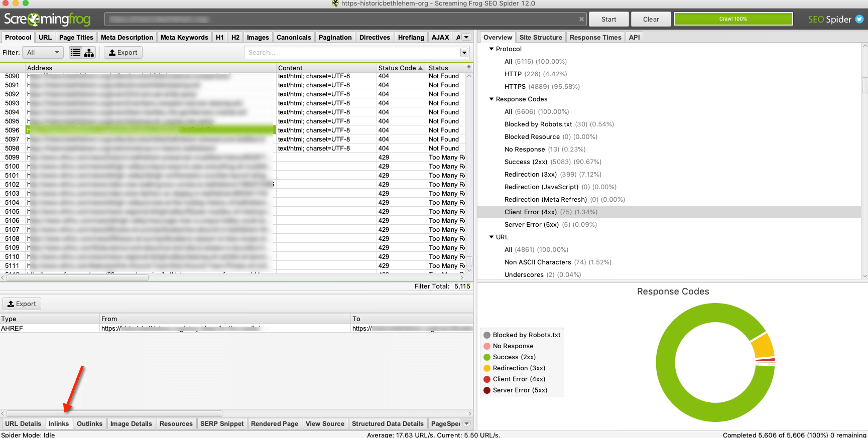
Task: Click the Redirection (3xx) yellow legend swatch
Action: click(487, 368)
